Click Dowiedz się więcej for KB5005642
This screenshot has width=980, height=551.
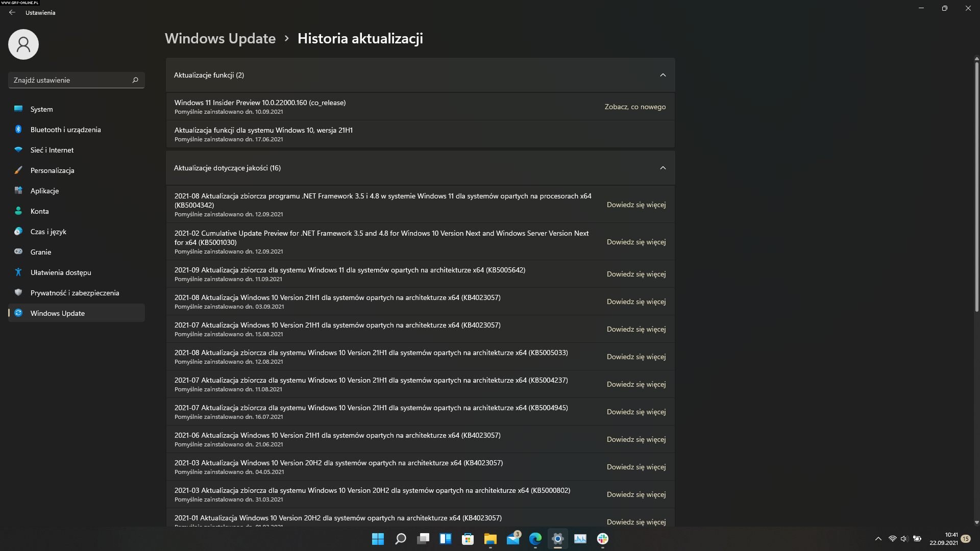(636, 274)
